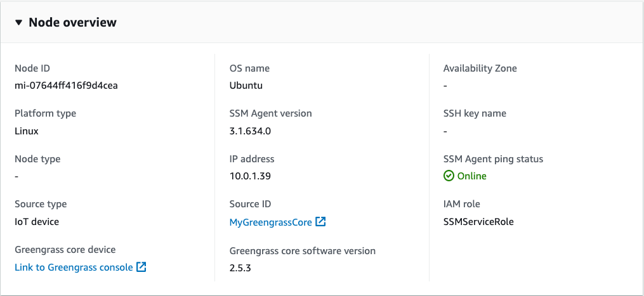
Task: Select the Node ID value mi-07644ff416f9d4cea
Action: (x=66, y=86)
